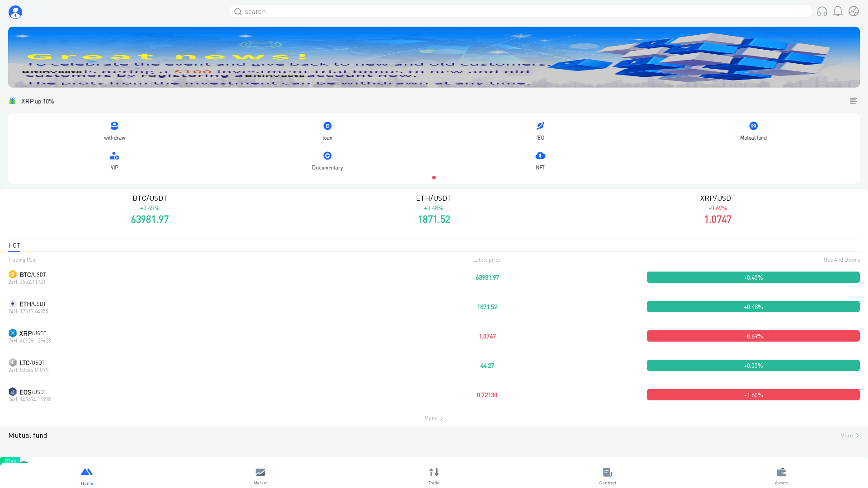Open the XRP/USDT ticker card

717,210
